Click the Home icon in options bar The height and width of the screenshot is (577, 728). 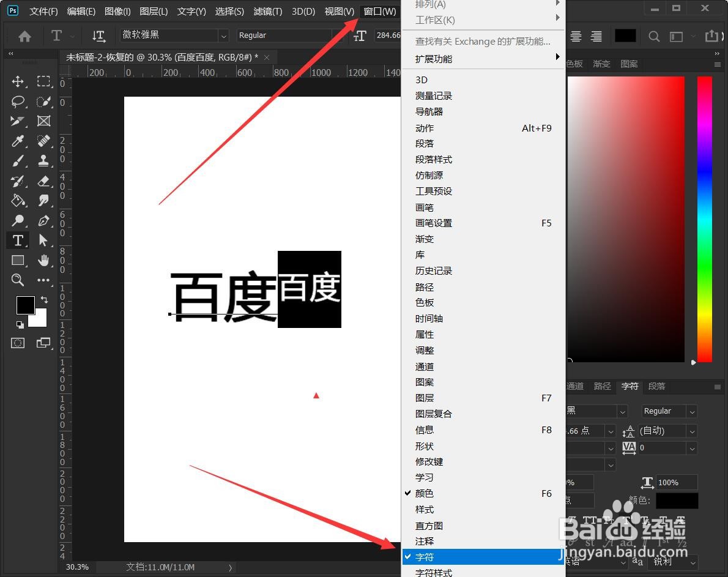point(24,35)
